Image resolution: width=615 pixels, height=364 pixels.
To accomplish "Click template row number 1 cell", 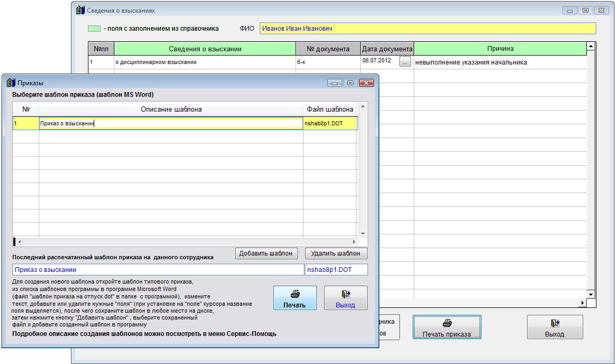I will pyautogui.click(x=26, y=123).
